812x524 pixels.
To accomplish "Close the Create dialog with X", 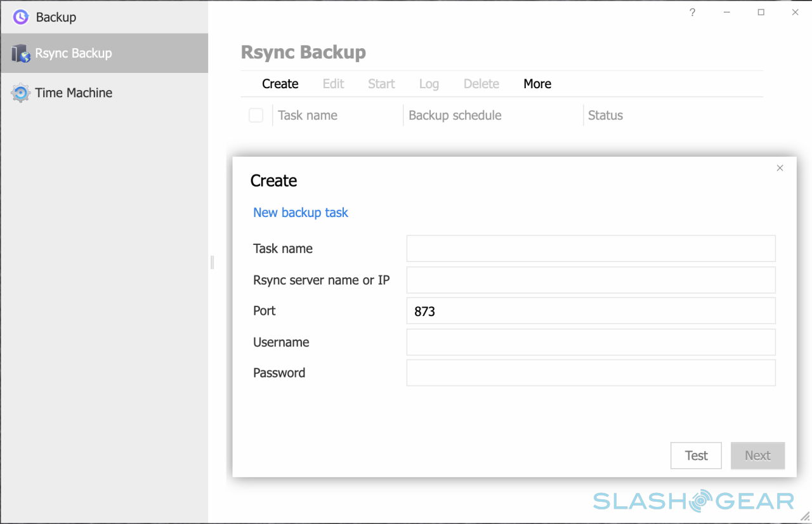I will point(780,168).
